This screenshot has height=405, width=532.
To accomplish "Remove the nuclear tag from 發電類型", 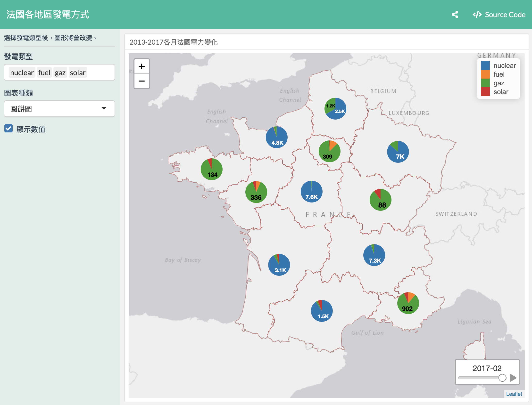I will coord(22,72).
